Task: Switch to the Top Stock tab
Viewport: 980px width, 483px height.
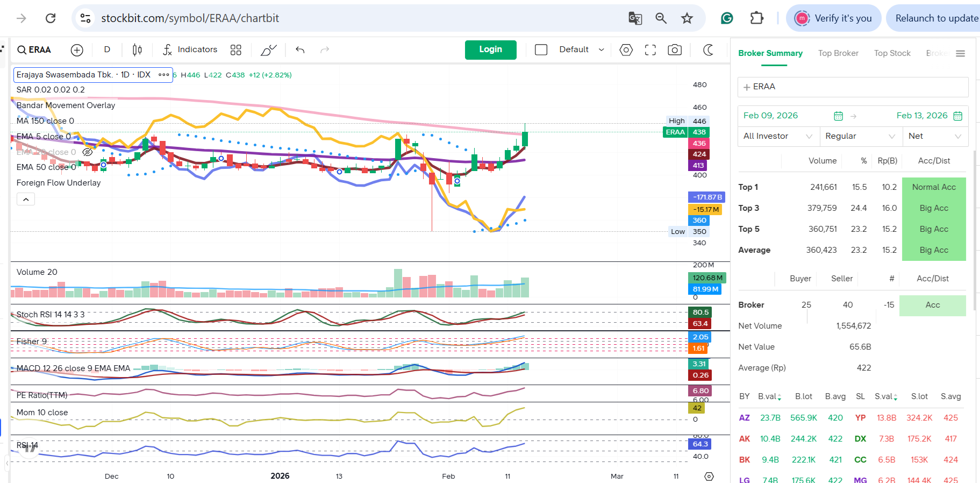Action: (x=892, y=53)
